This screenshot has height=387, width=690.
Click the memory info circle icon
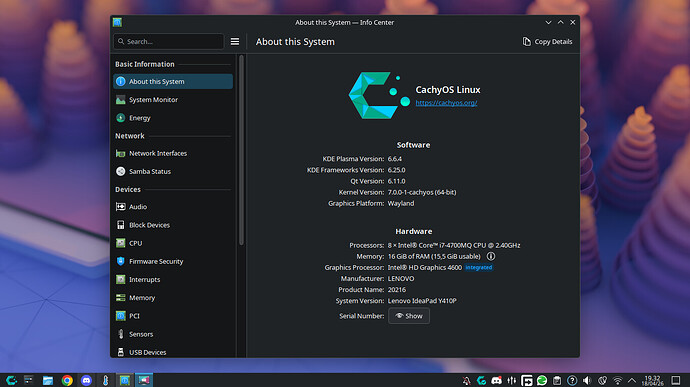(491, 256)
